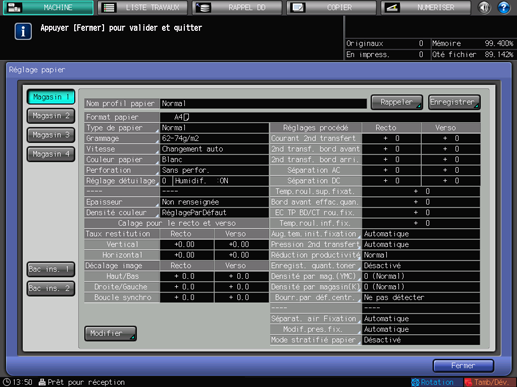Click Vertical Recto +0.00 value

coord(187,245)
